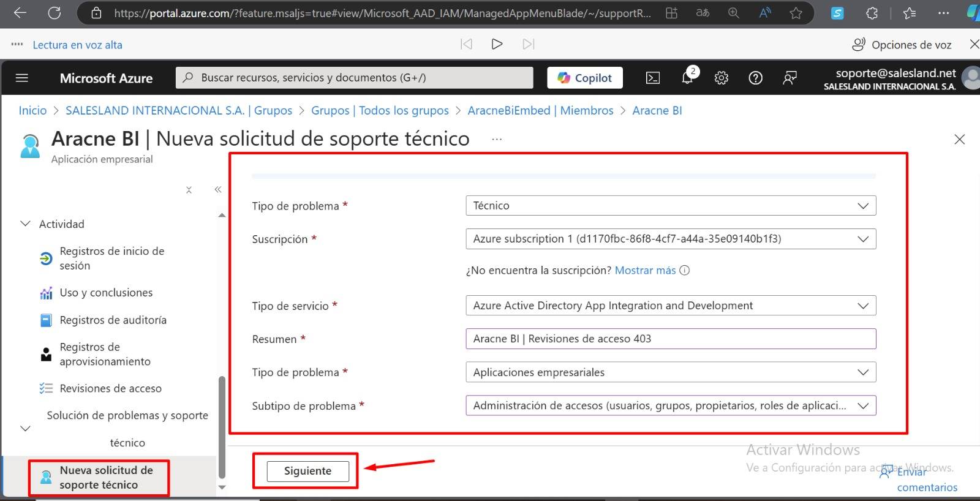Click the Mostrar más link

pyautogui.click(x=645, y=271)
